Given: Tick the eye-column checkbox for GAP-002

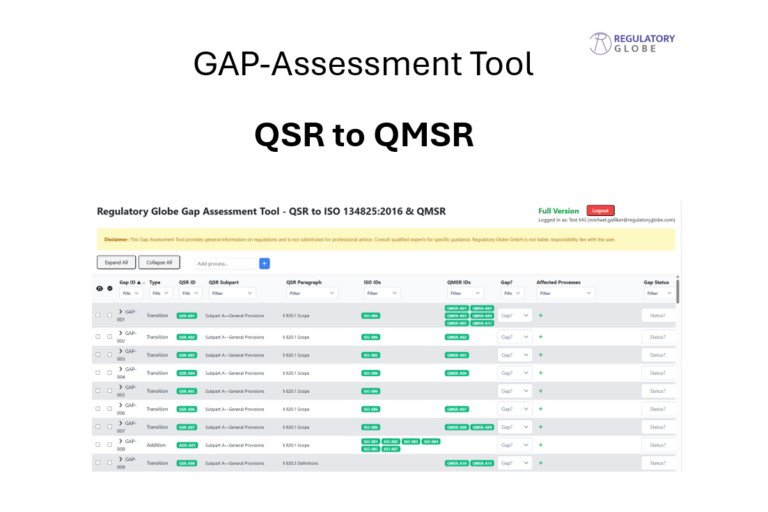Looking at the screenshot, I should pyautogui.click(x=98, y=337).
